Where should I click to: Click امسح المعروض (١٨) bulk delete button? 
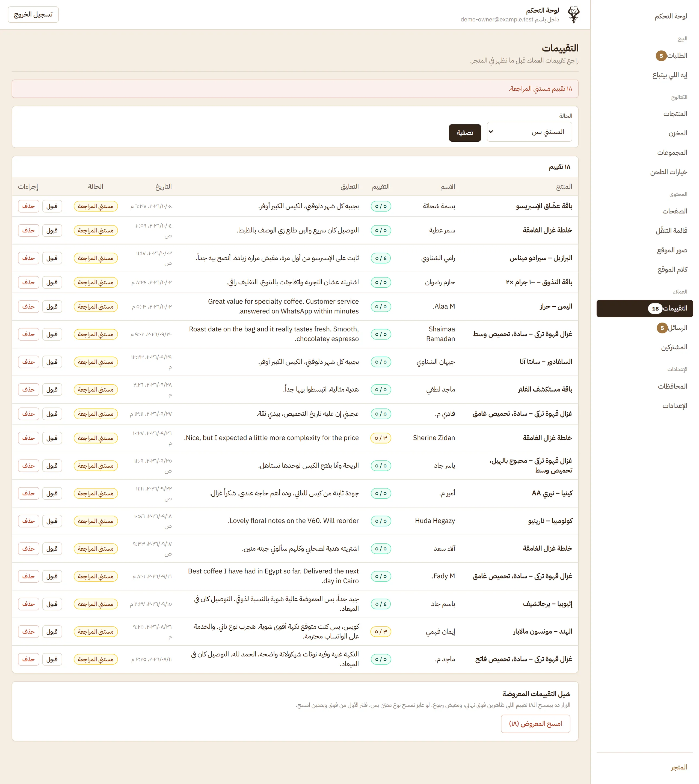(535, 724)
